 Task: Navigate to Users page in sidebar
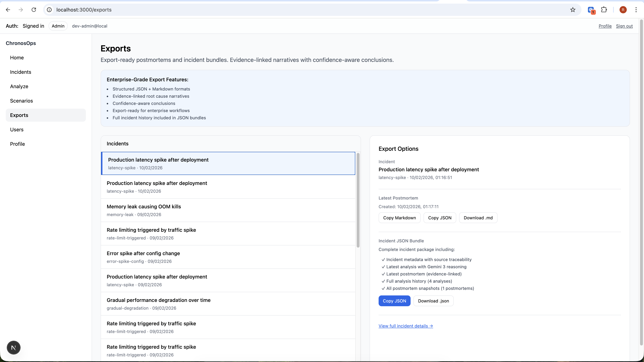[x=17, y=130]
